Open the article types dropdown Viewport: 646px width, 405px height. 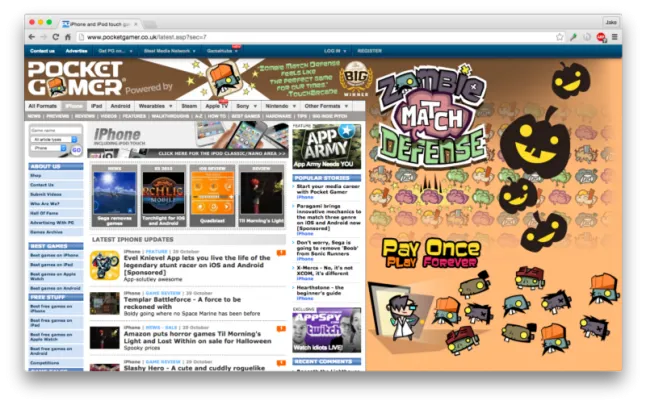click(54, 140)
